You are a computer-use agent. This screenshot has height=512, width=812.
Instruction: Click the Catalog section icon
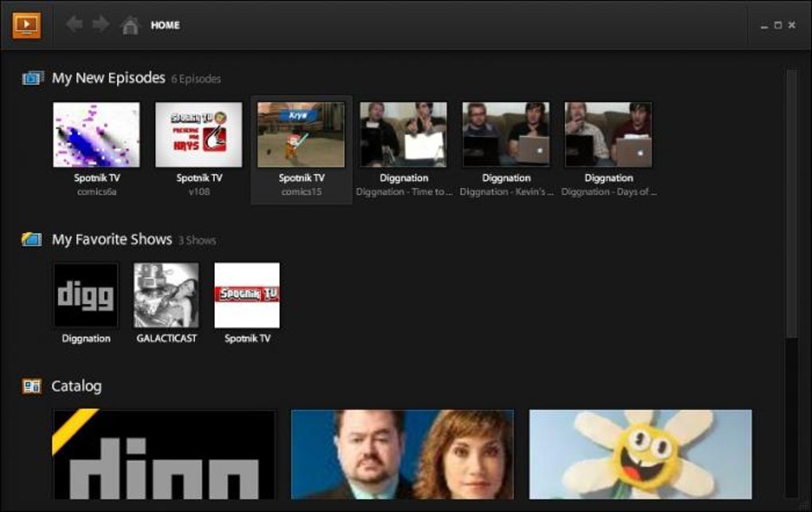point(32,386)
